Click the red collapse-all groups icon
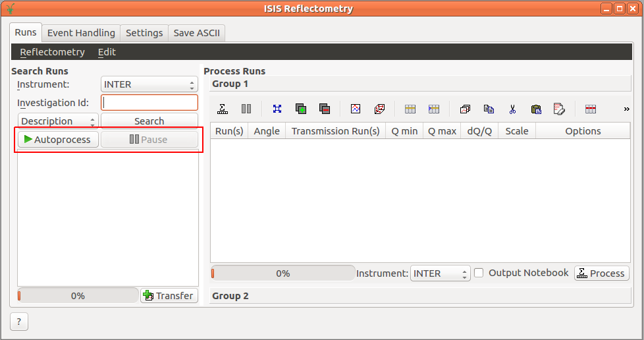Screen dimensions: 644x340 324,109
